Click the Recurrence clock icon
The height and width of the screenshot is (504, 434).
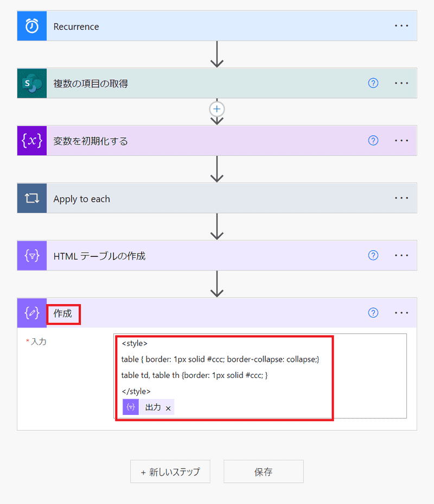[x=32, y=26]
